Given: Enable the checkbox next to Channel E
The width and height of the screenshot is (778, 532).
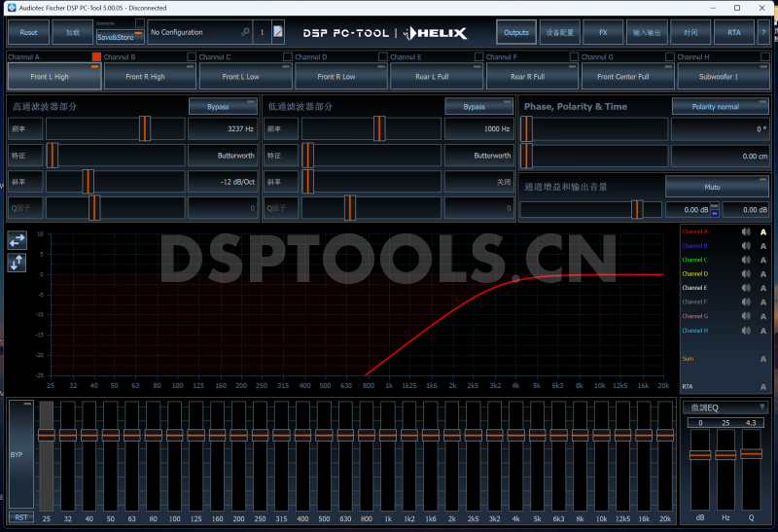Looking at the screenshot, I should tap(478, 57).
